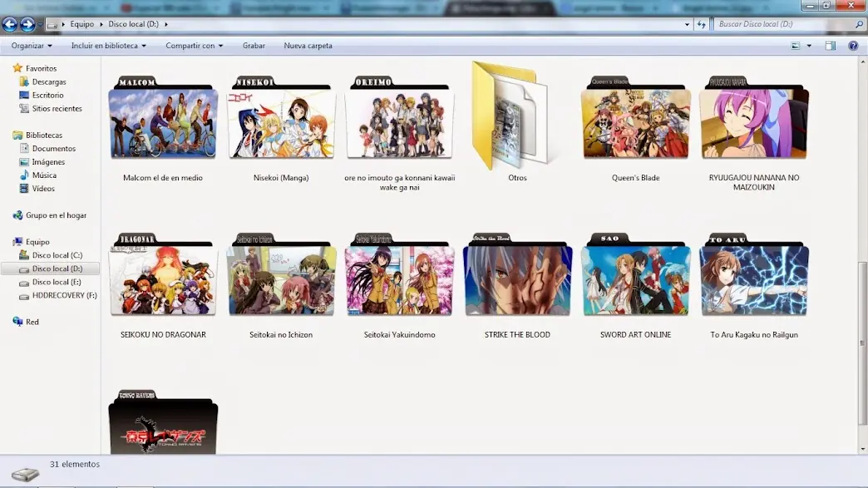Open the Help question mark icon
The image size is (868, 488).
pyautogui.click(x=853, y=46)
